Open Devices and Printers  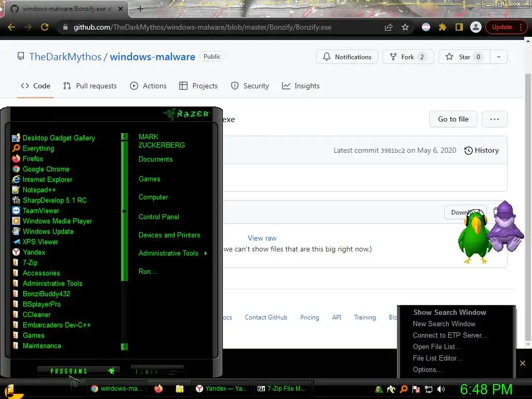coord(169,235)
